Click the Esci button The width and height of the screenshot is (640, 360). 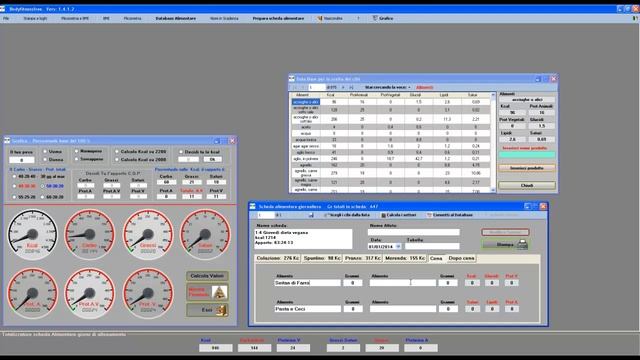[207, 310]
